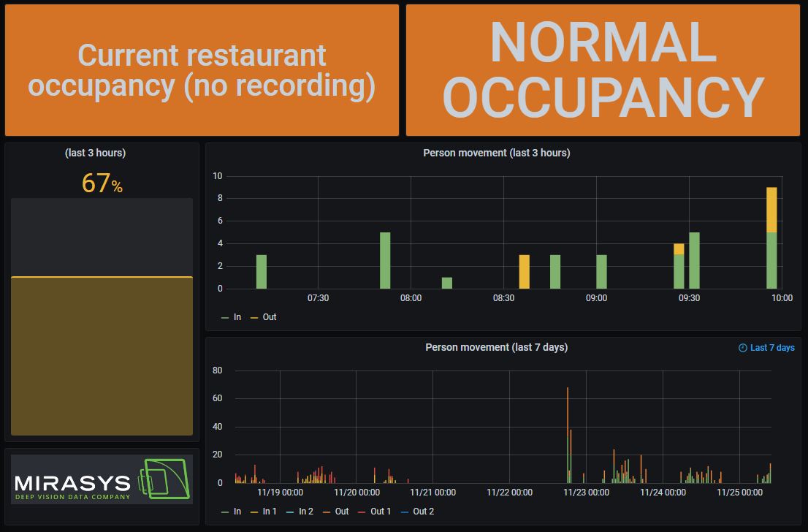Click the 80 value on the 7-day y-axis
The image size is (808, 532).
(218, 370)
